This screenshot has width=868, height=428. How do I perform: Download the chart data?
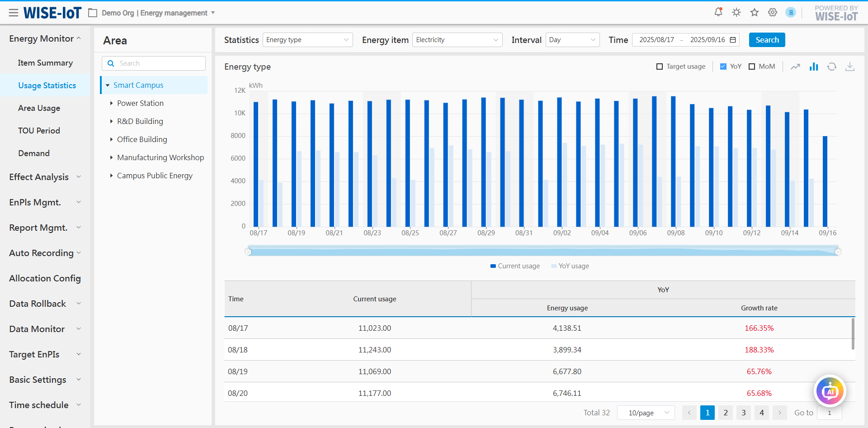pyautogui.click(x=850, y=67)
